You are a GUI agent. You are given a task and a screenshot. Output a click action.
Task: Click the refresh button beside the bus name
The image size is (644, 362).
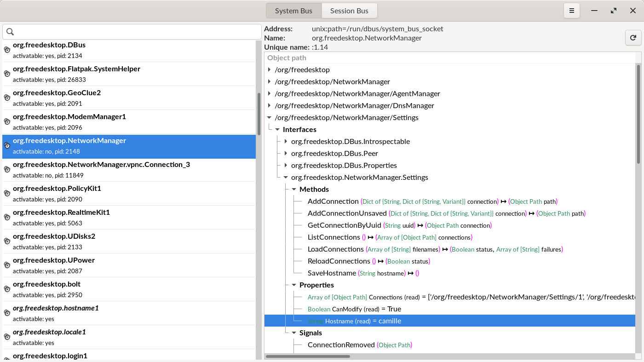[x=633, y=38]
